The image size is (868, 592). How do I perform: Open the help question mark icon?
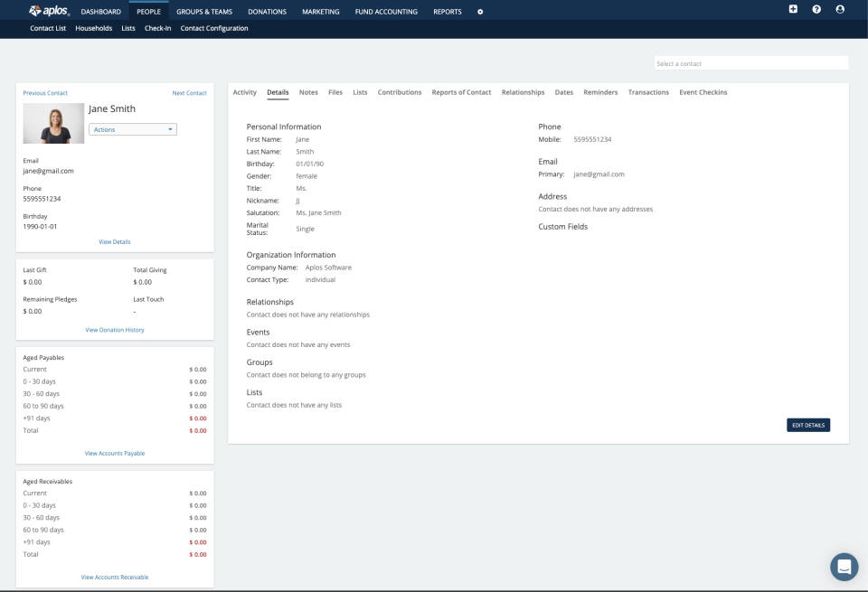click(x=816, y=9)
